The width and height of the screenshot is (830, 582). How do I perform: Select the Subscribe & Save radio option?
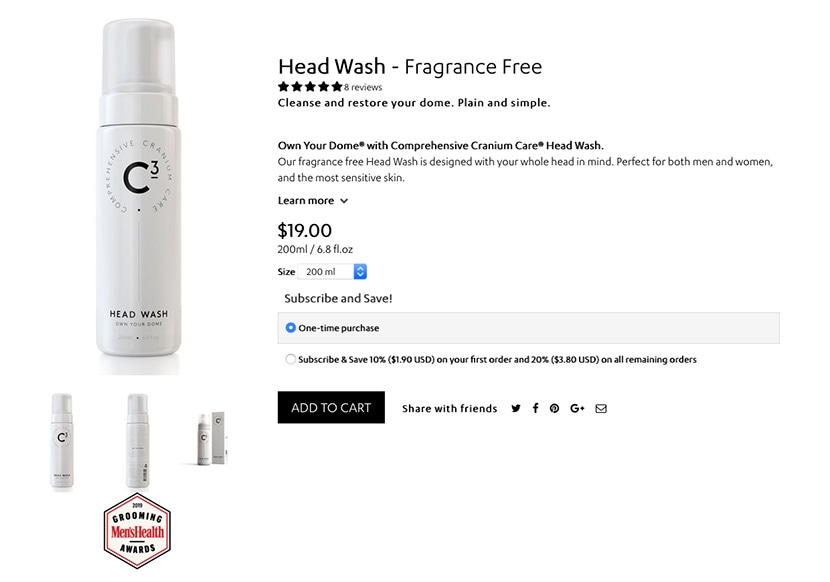290,359
